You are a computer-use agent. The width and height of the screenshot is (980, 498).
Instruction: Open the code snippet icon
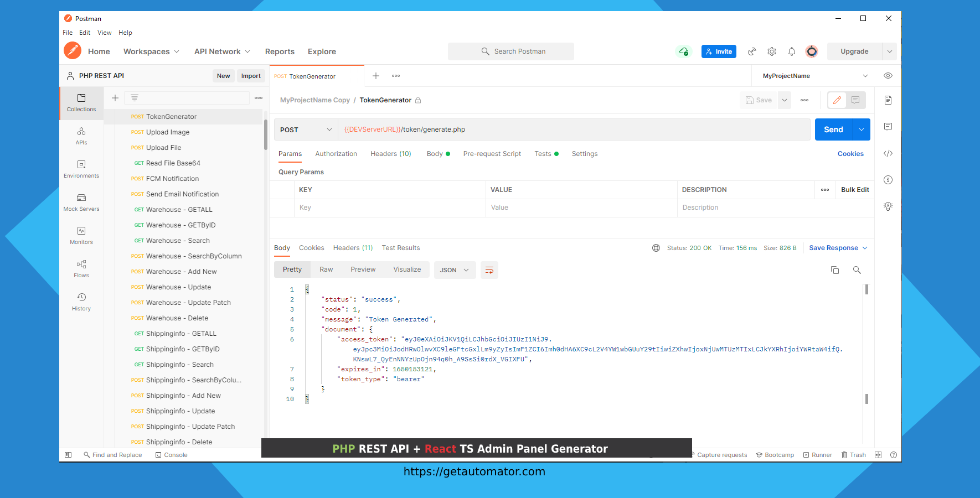(888, 153)
